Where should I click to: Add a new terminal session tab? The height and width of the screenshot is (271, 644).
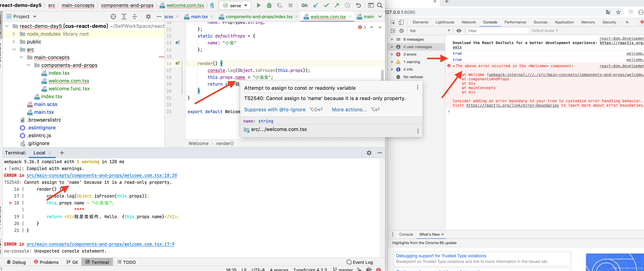[x=62, y=153]
